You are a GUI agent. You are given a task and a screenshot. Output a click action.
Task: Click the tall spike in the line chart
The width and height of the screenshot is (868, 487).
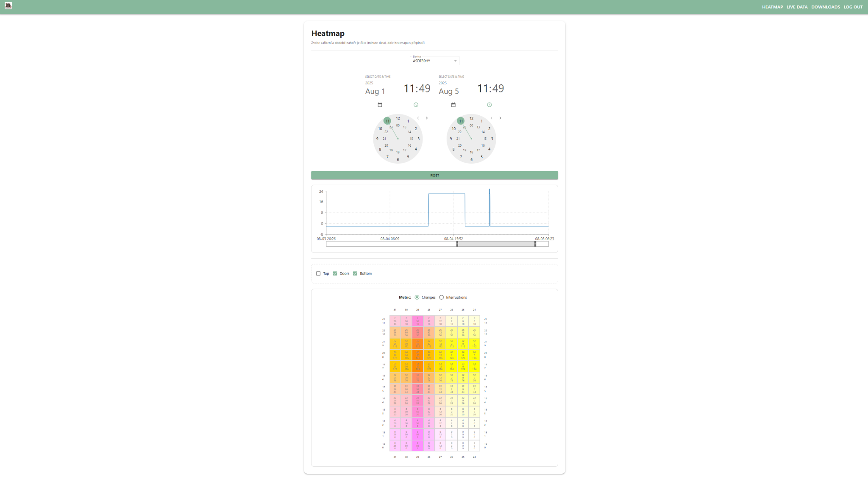[489, 207]
